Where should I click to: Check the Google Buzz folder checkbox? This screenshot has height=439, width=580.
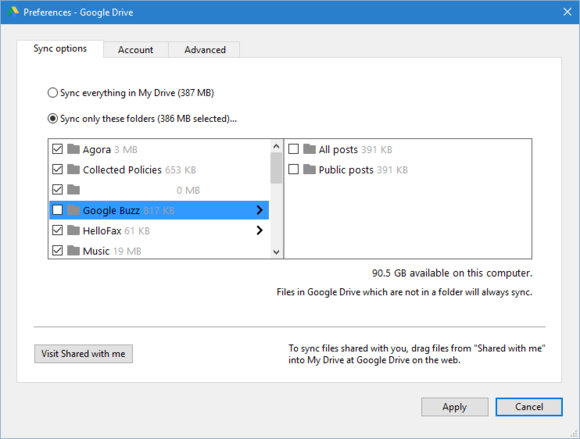point(57,210)
